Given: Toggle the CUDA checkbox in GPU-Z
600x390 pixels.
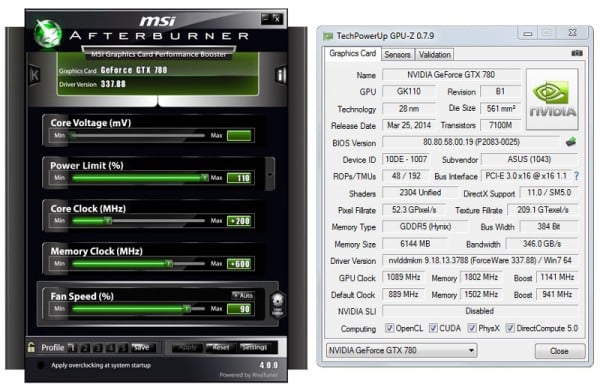Looking at the screenshot, I should tap(433, 328).
